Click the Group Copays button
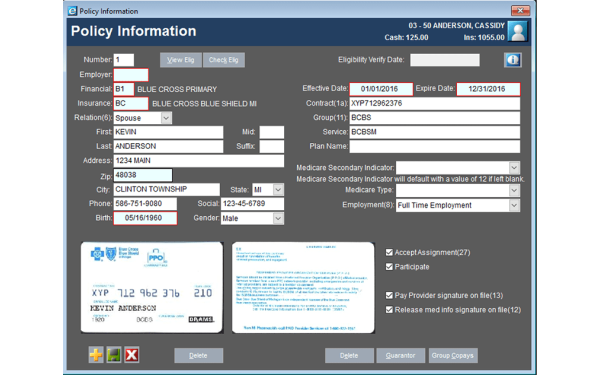Image resolution: width=600 pixels, height=375 pixels. point(453,355)
